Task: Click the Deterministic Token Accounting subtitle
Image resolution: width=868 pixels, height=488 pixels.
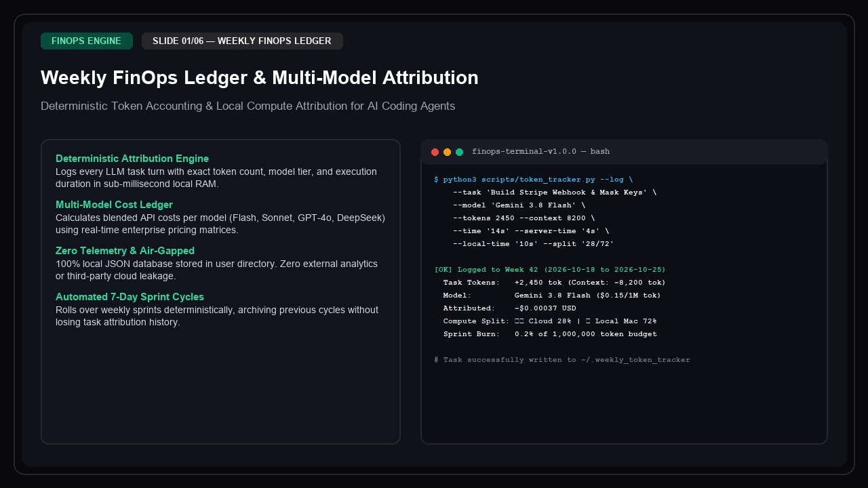Action: coord(248,106)
